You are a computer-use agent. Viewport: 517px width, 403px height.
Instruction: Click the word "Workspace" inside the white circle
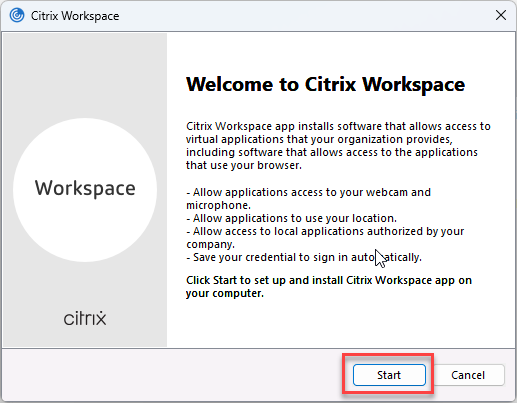[x=85, y=189]
